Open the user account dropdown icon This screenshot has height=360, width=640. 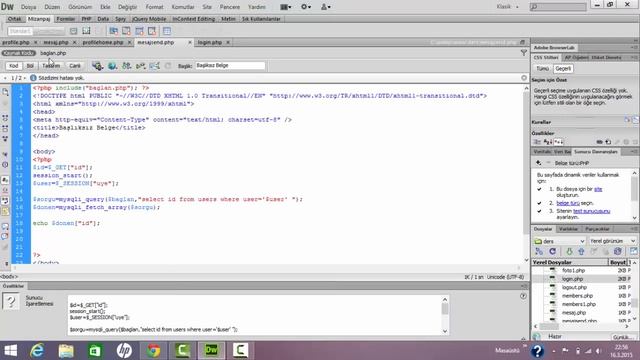pos(325,7)
